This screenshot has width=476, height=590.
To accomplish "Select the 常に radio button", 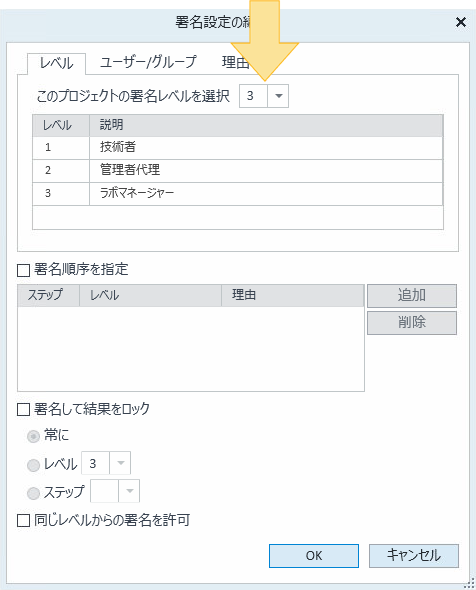I will point(33,436).
